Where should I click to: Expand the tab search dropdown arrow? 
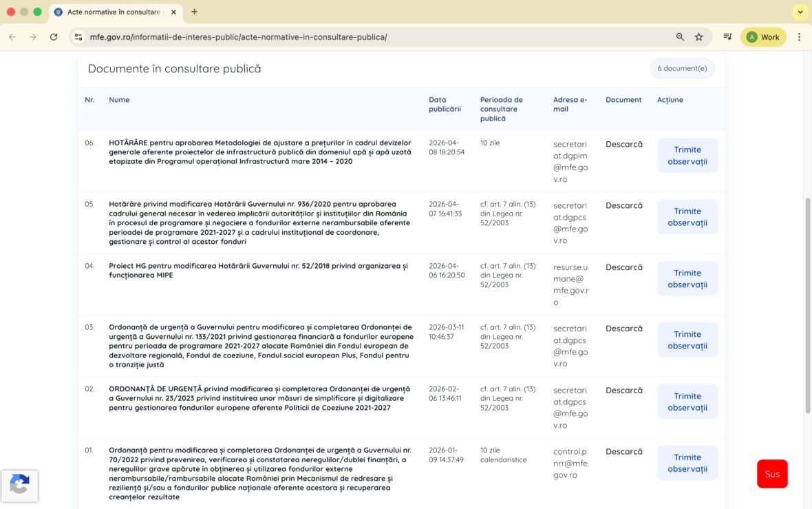coord(800,12)
